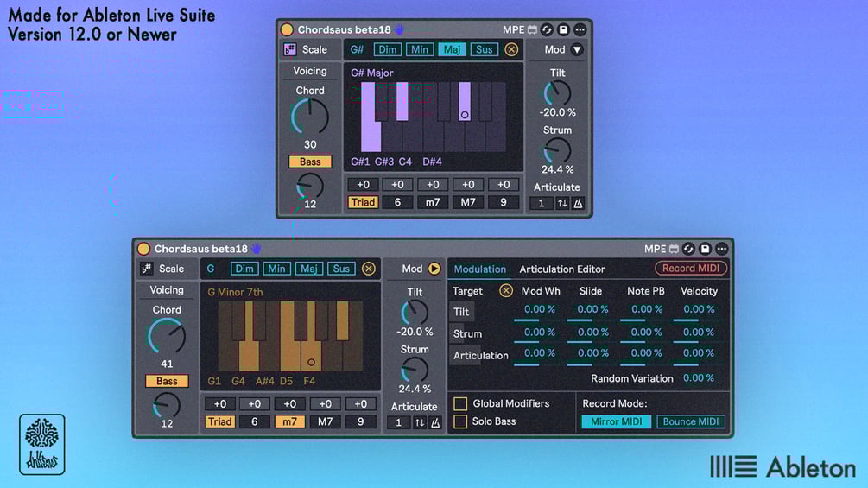Click the G# root note in upper device
868x488 pixels.
coord(357,49)
